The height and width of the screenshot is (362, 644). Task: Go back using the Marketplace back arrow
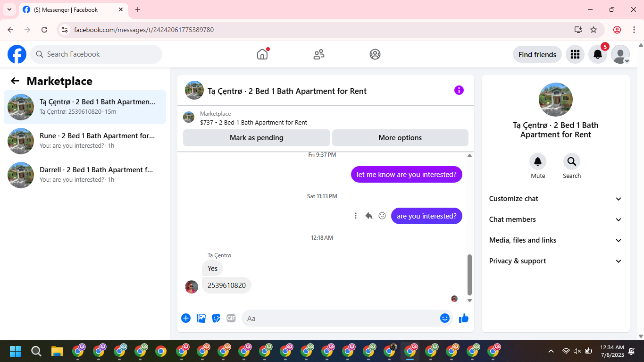(15, 81)
